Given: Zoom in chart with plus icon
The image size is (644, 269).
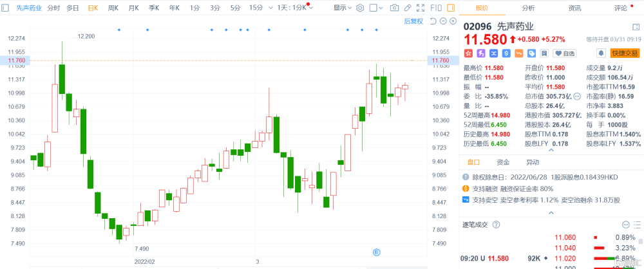Looking at the screenshot, I should pyautogui.click(x=453, y=21).
